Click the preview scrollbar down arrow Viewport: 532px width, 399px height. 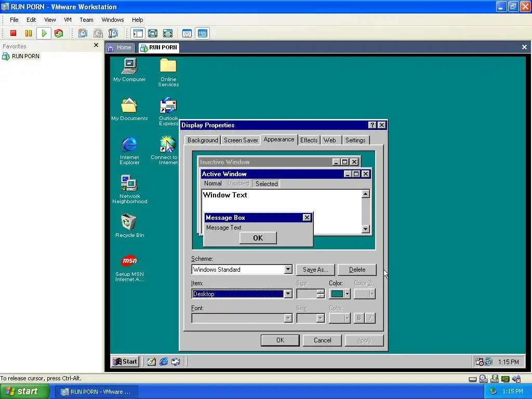tap(365, 229)
